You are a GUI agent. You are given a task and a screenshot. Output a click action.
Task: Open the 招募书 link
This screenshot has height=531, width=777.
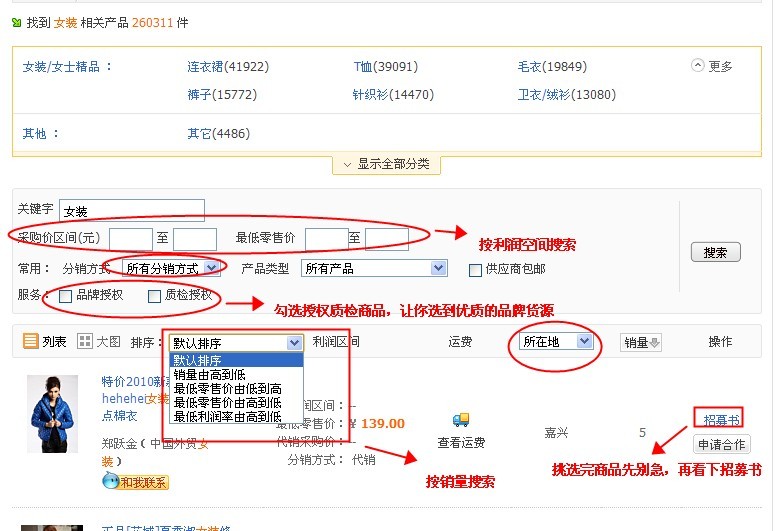coord(718,417)
